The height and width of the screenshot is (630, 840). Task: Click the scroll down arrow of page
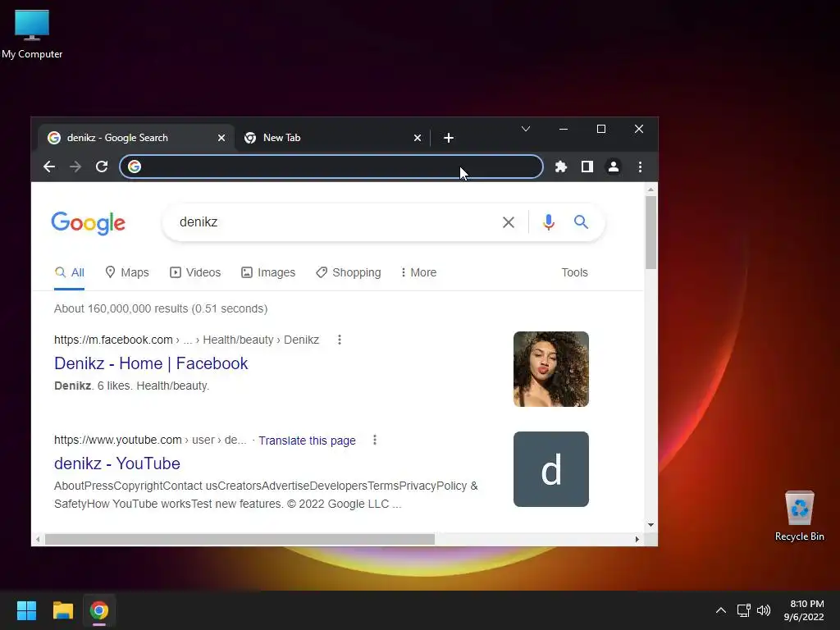(651, 525)
